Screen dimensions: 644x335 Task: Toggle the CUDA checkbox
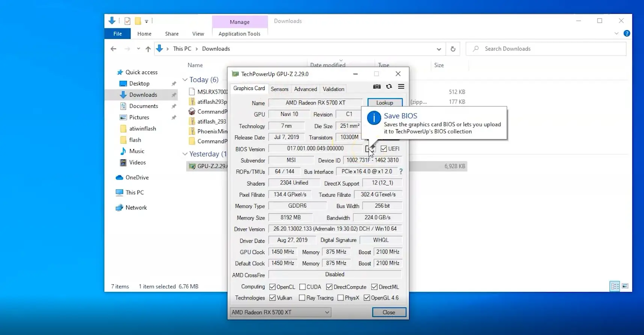click(302, 287)
